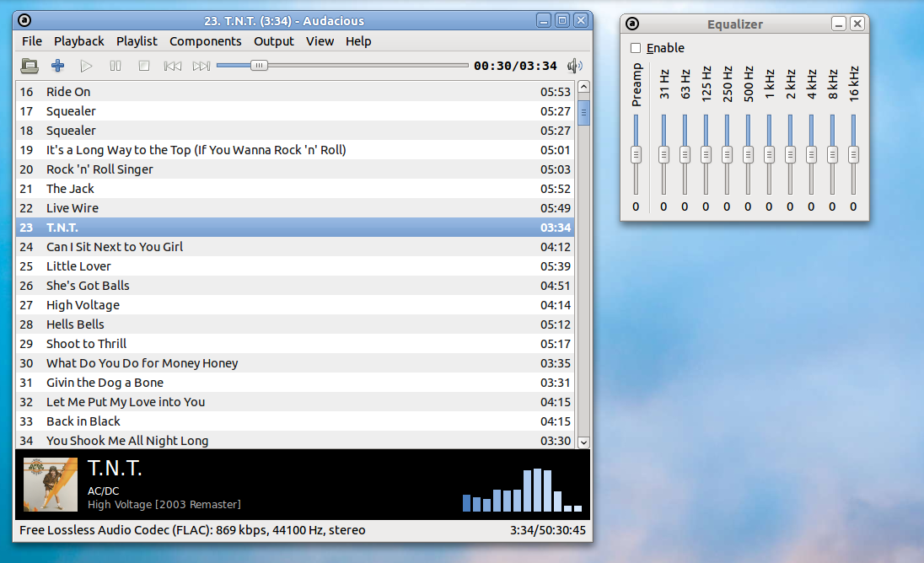This screenshot has height=563, width=924.
Task: Click the Preamp slider handle
Action: 636,155
